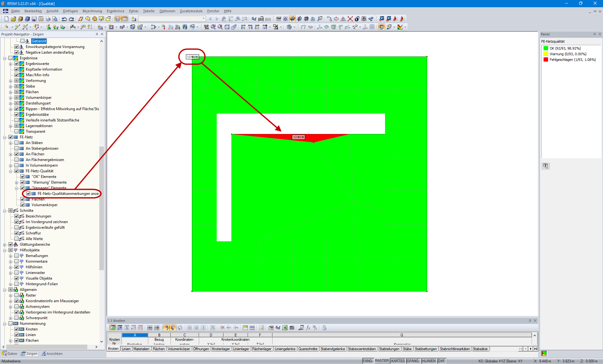This screenshot has height=364, width=603.
Task: Disable the 'Getrennt' checkbox in navigator
Action: pyautogui.click(x=22, y=41)
